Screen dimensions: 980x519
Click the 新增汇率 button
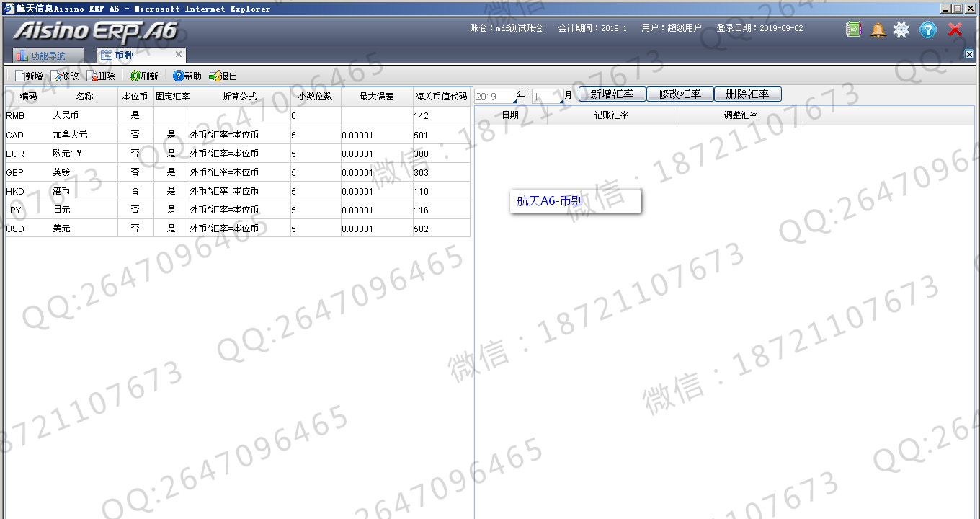tap(612, 94)
